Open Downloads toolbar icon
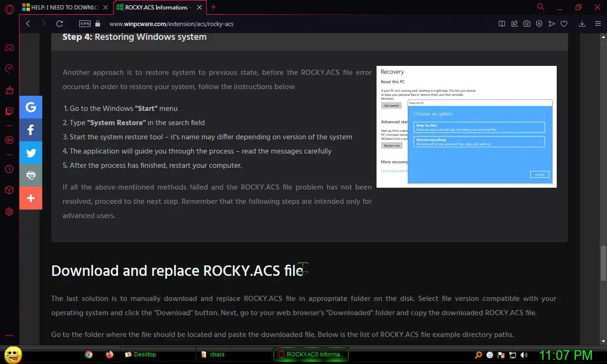 582,24
